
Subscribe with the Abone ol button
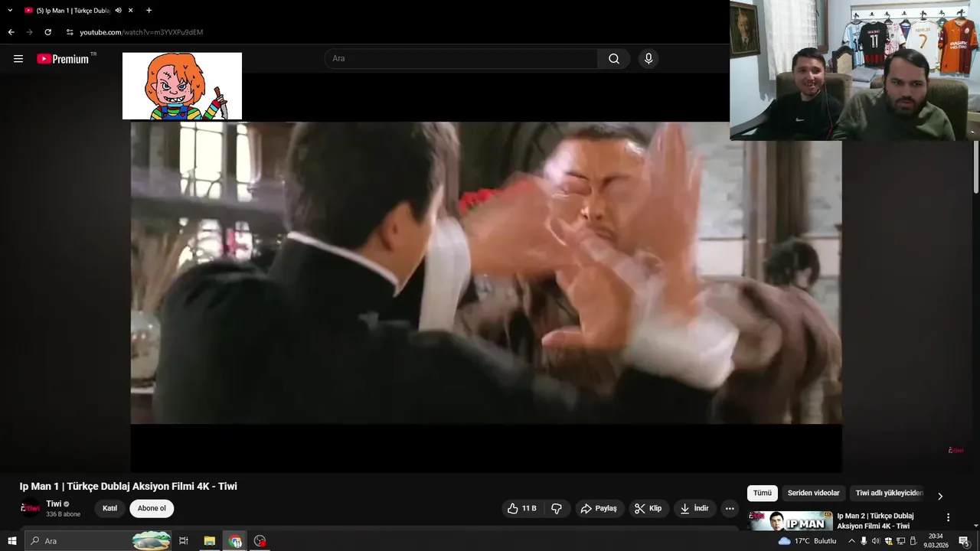point(152,508)
